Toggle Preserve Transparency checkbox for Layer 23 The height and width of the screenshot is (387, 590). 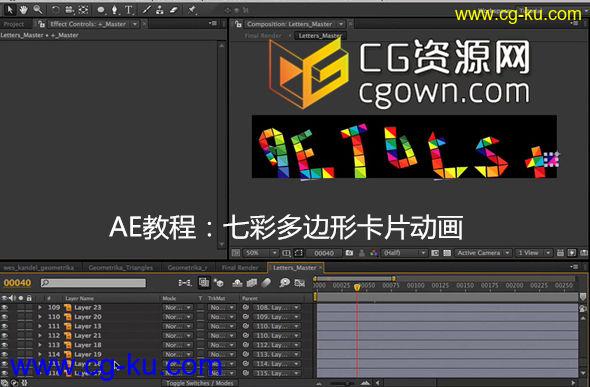point(201,307)
